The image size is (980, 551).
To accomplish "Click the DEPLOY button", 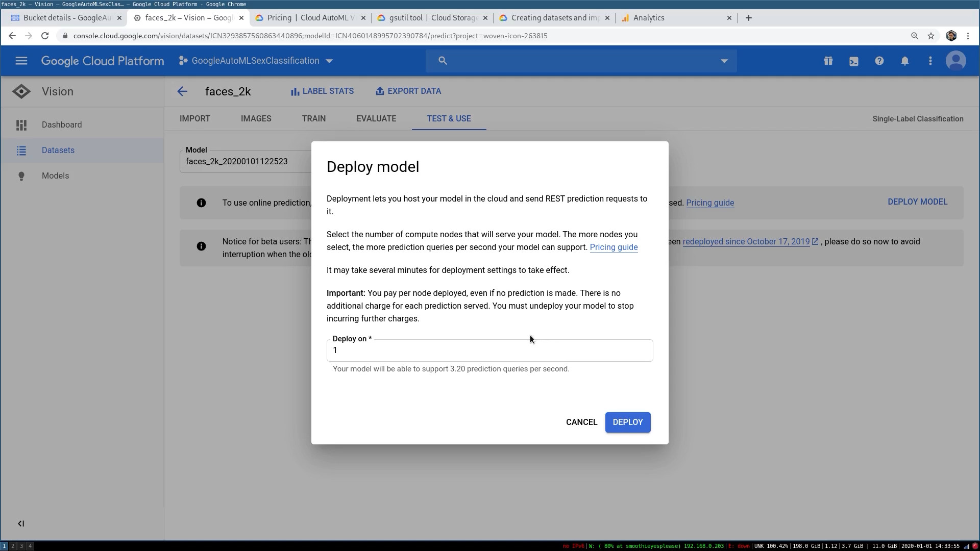I will pos(627,422).
